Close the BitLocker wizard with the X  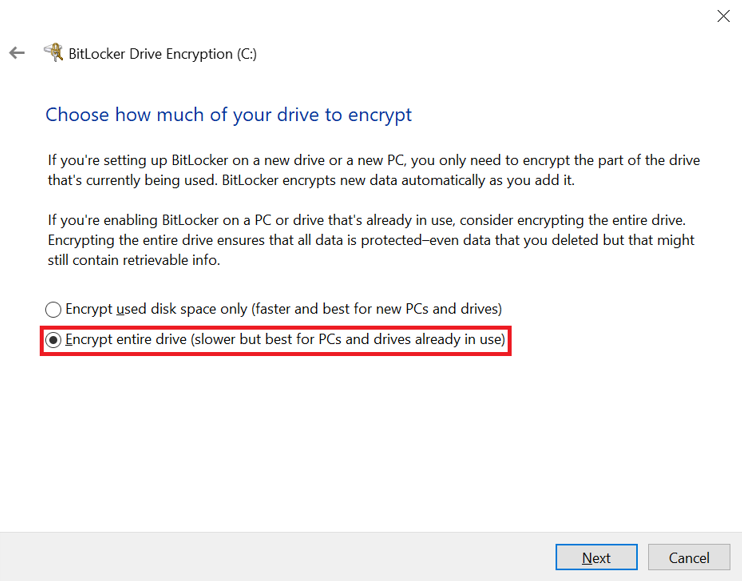(x=723, y=16)
